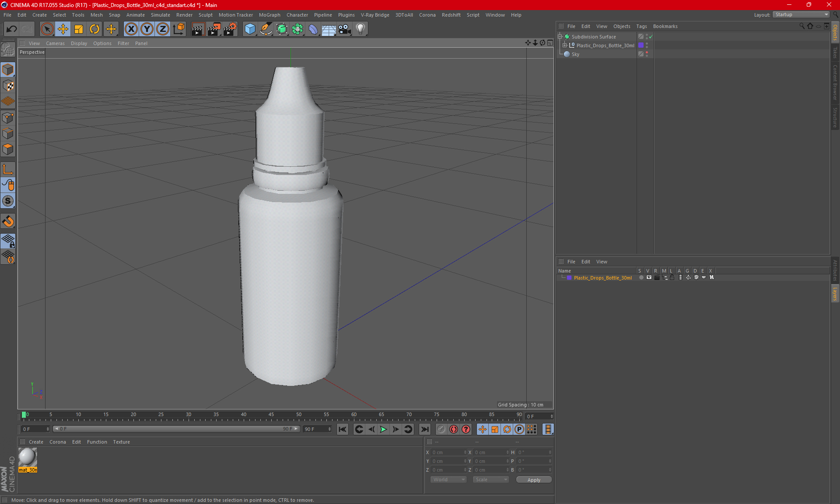Viewport: 840px width, 504px height.
Task: Go to end of animation
Action: (424, 429)
